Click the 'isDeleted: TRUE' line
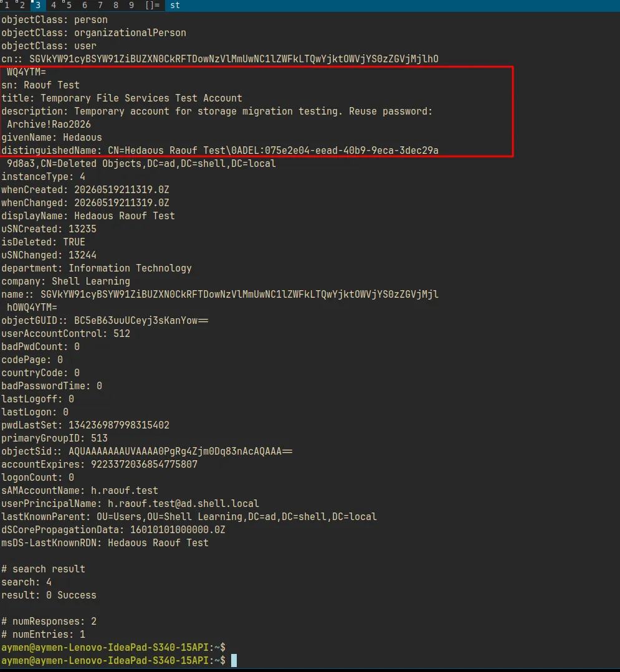 [x=43, y=242]
